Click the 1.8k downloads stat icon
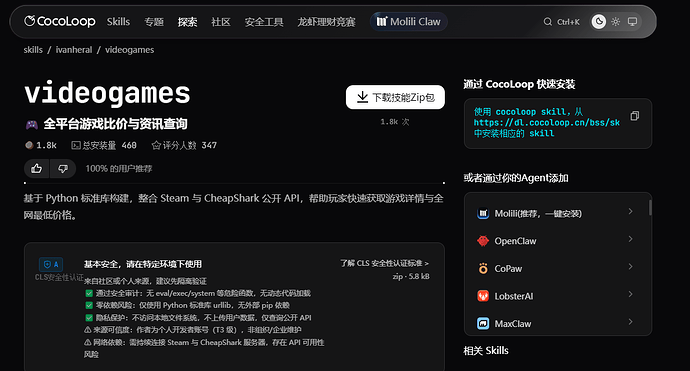Viewport: 690px width, 371px height. [29, 145]
